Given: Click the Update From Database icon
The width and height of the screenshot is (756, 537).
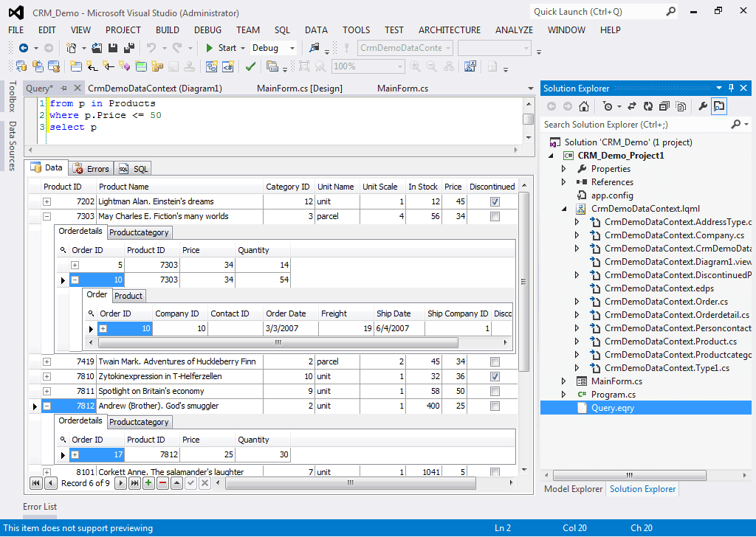Looking at the screenshot, I should tap(21, 66).
